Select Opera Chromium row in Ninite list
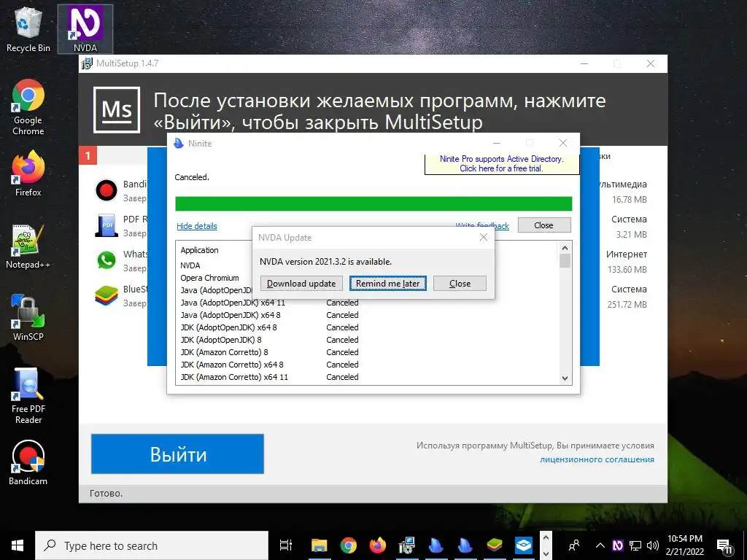Image resolution: width=747 pixels, height=560 pixels. pyautogui.click(x=209, y=278)
